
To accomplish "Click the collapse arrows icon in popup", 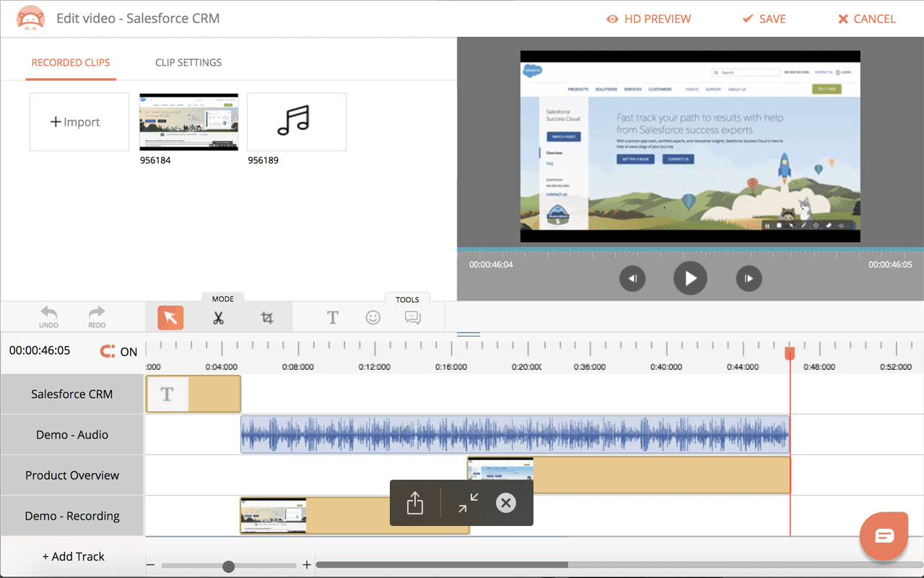I will pyautogui.click(x=468, y=503).
